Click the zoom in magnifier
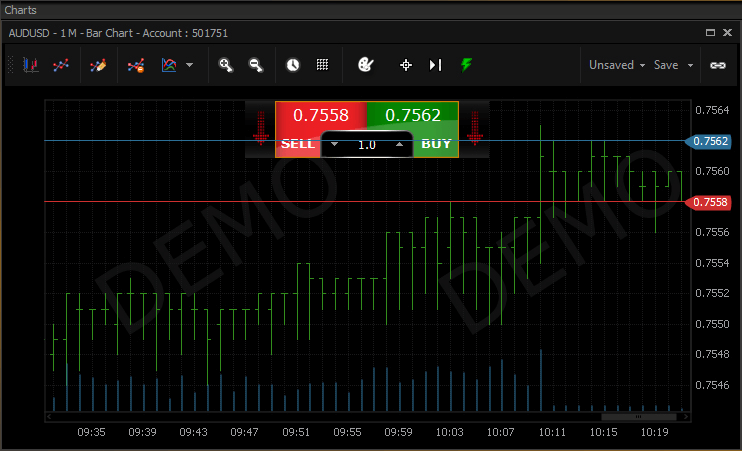The height and width of the screenshot is (451, 742). click(x=226, y=65)
